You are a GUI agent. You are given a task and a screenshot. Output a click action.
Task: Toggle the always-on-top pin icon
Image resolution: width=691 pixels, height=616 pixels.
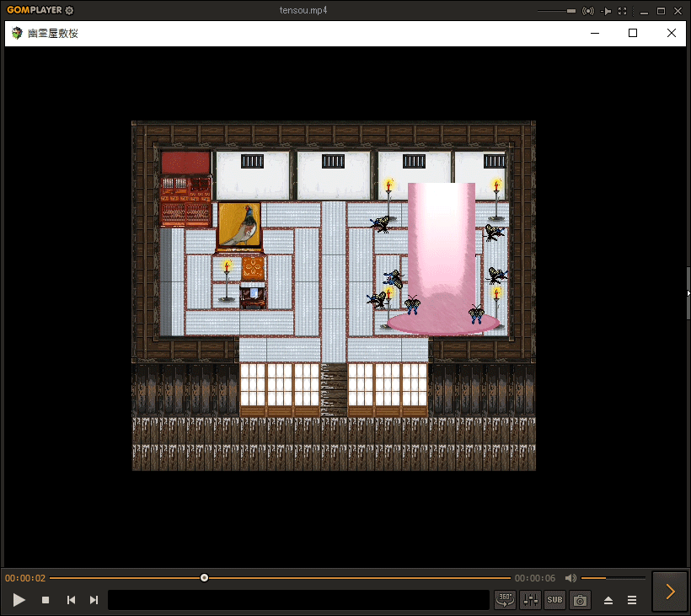point(606,11)
